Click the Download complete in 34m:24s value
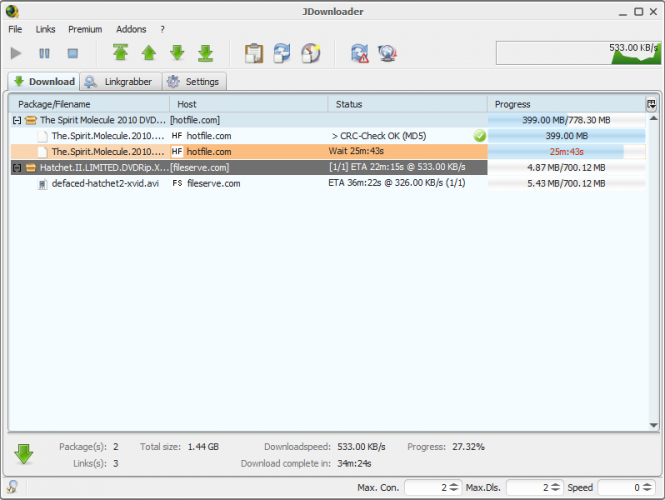 (354, 464)
